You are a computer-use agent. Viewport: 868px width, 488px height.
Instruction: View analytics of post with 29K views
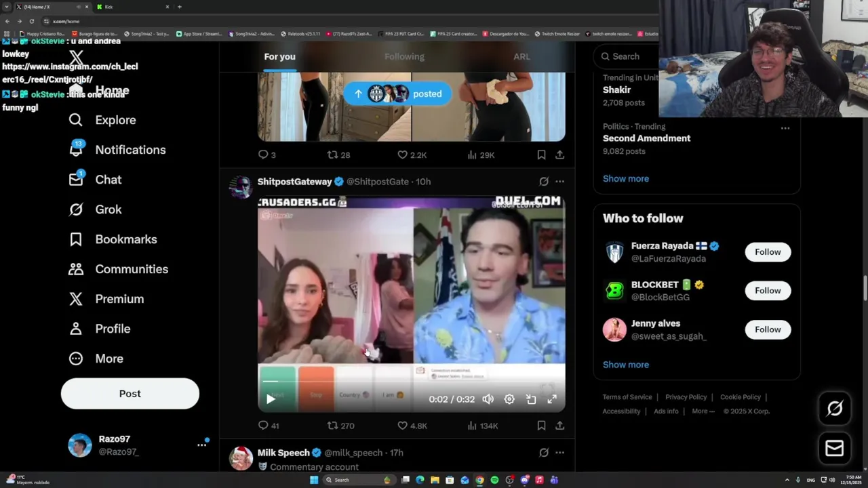pyautogui.click(x=481, y=155)
